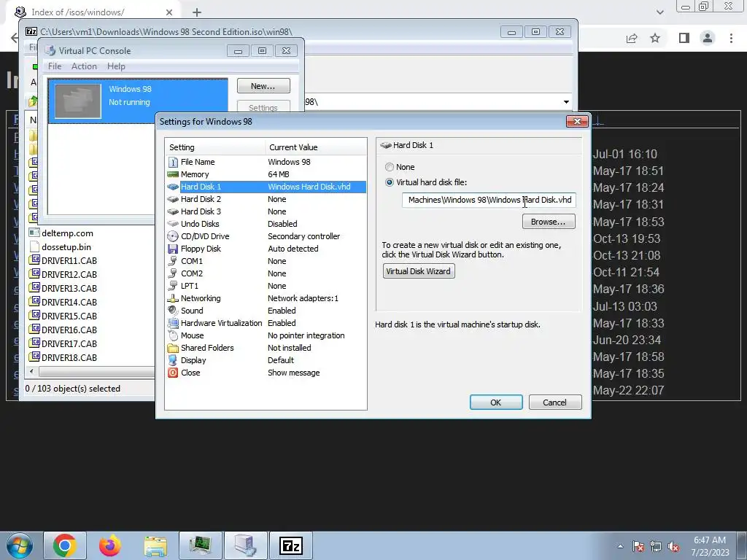The image size is (747, 560).
Task: Click the Shared Folders icon
Action: 173,348
